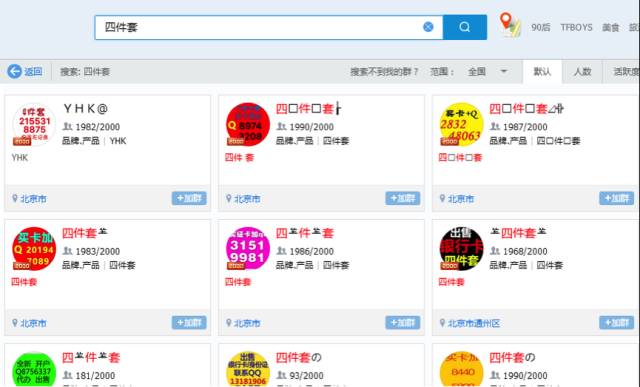
Task: Open green avatar of 181/2000 group
Action: [34, 369]
